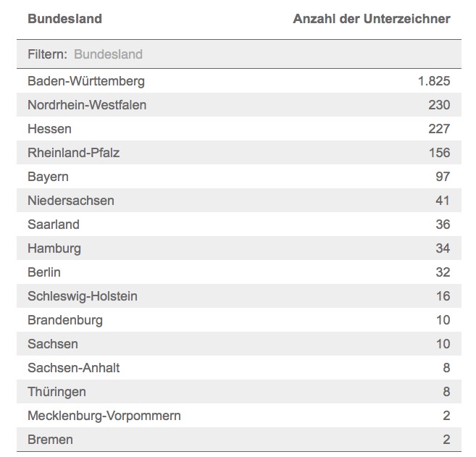The image size is (476, 457).
Task: Select the Hessen row
Action: click(49, 129)
